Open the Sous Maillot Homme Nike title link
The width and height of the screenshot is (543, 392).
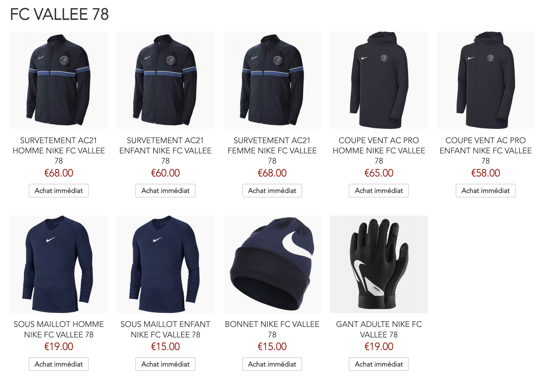point(59,330)
